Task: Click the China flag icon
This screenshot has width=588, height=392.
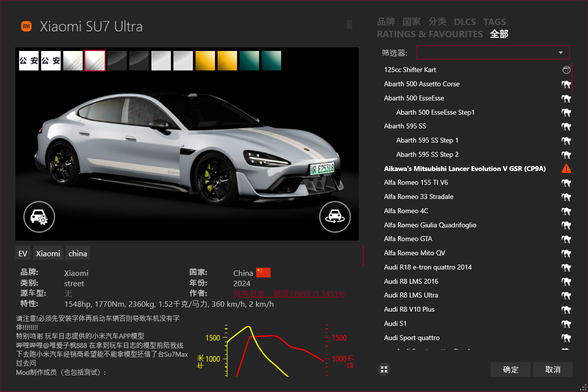Action: click(x=263, y=272)
